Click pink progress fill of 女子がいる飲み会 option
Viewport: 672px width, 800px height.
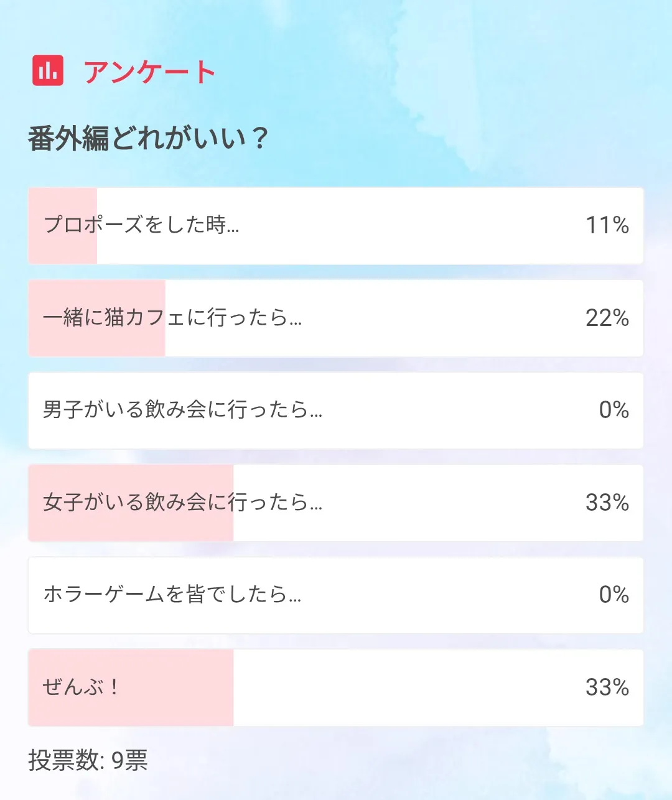pos(131,526)
